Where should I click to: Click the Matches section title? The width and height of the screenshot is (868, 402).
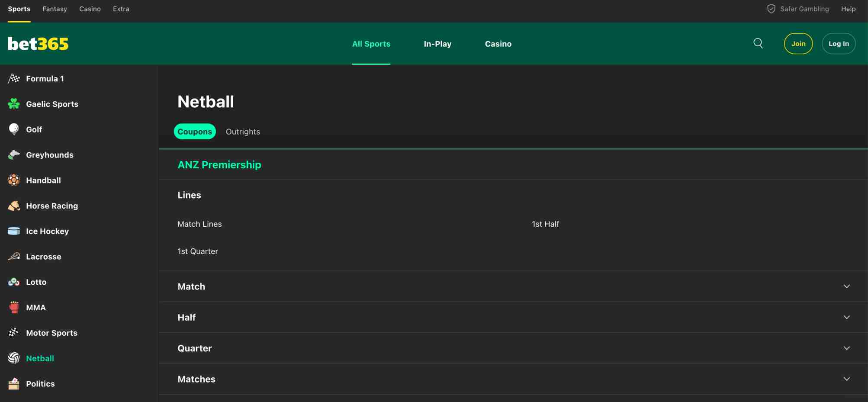pyautogui.click(x=196, y=379)
